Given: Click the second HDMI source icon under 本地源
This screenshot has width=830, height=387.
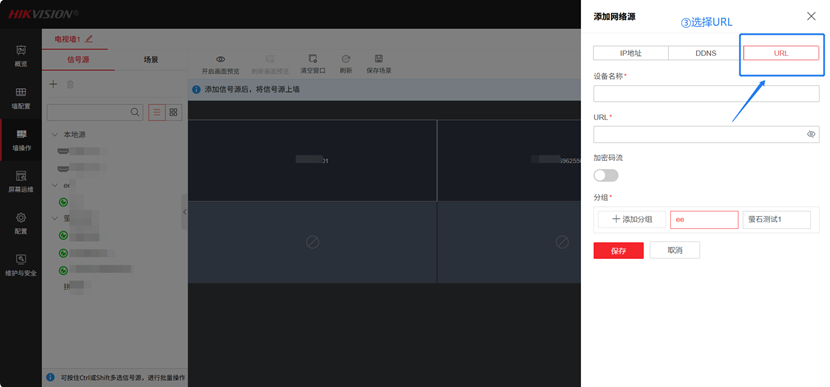Looking at the screenshot, I should click(63, 168).
